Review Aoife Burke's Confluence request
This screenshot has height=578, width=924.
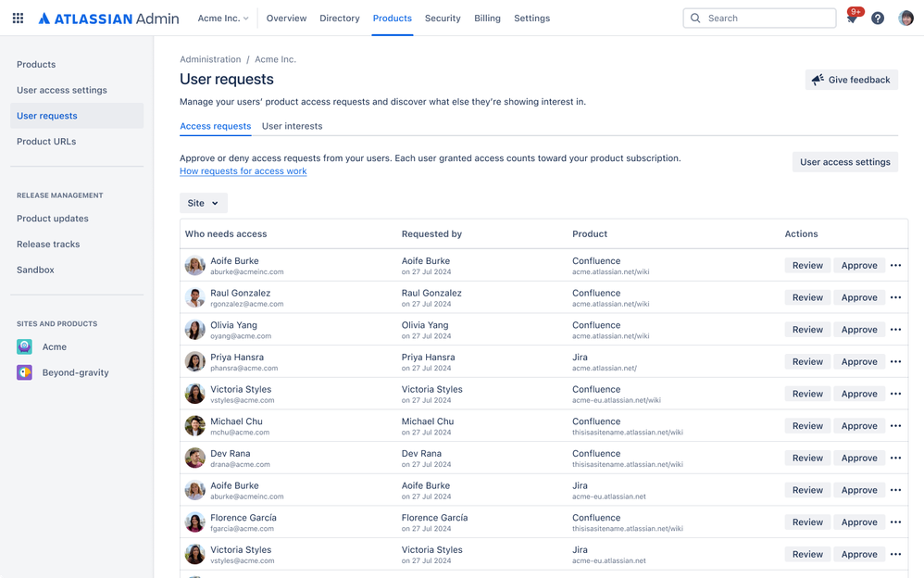[x=807, y=266]
